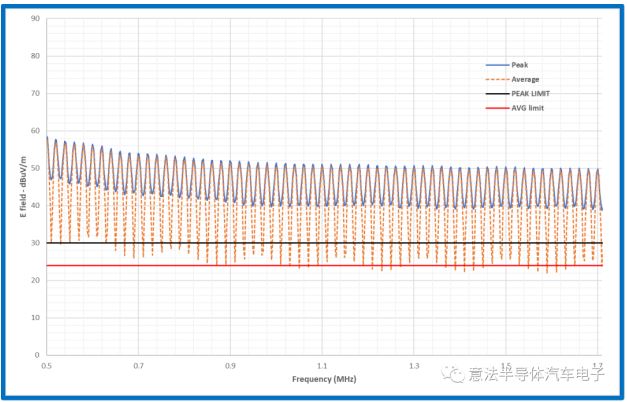Click the red AVG limit legend line sample
The image size is (627, 402).
point(494,107)
